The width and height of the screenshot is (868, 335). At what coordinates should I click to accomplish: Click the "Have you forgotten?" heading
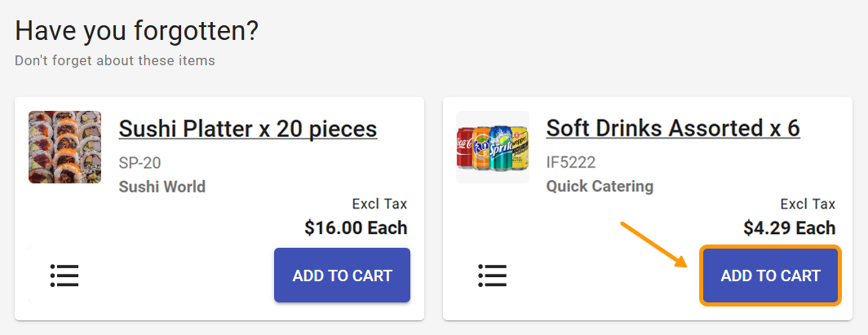pyautogui.click(x=137, y=31)
